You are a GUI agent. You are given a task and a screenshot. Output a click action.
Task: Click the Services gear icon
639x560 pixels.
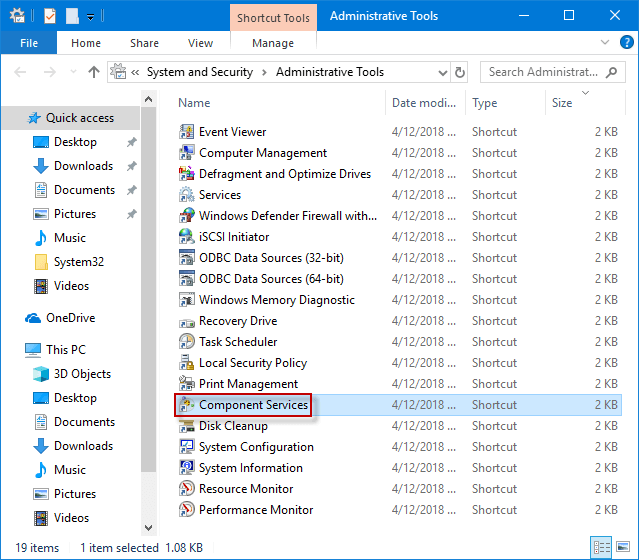coord(187,195)
